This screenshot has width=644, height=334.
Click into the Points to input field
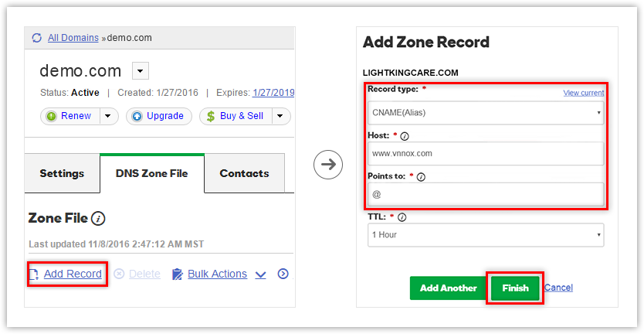(x=485, y=194)
